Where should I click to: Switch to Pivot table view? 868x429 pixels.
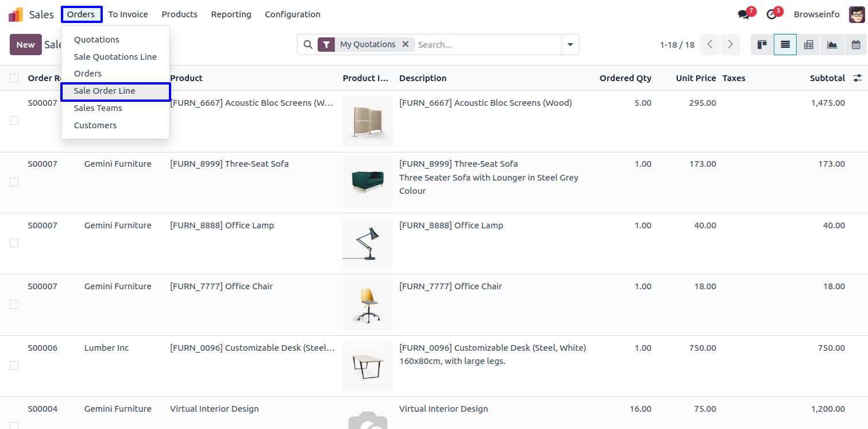[808, 45]
